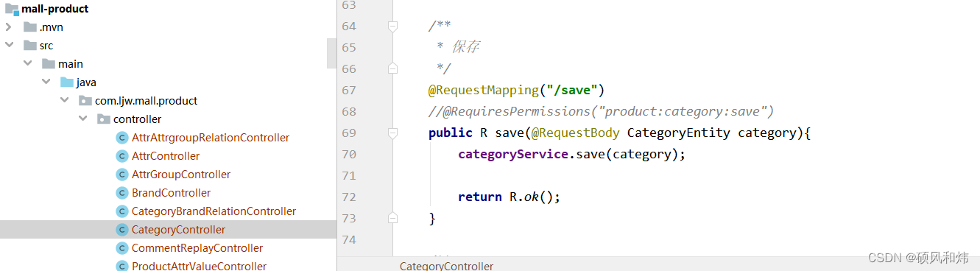Screen dimensions: 980x271
Task: Click the blue java source folder icon
Action: click(x=67, y=82)
